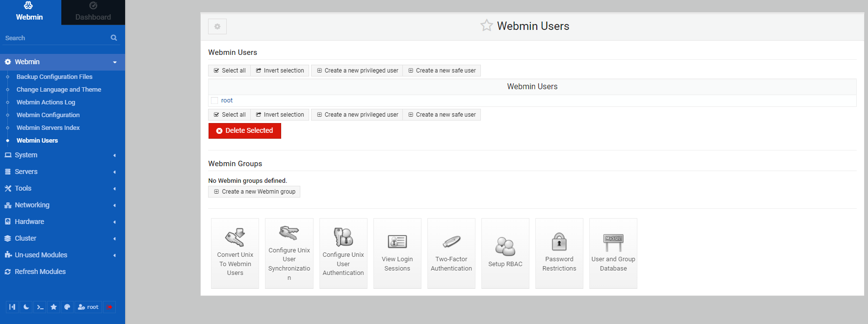Viewport: 868px width, 324px height.
Task: Star Webmin Users page as favorite
Action: pos(486,25)
